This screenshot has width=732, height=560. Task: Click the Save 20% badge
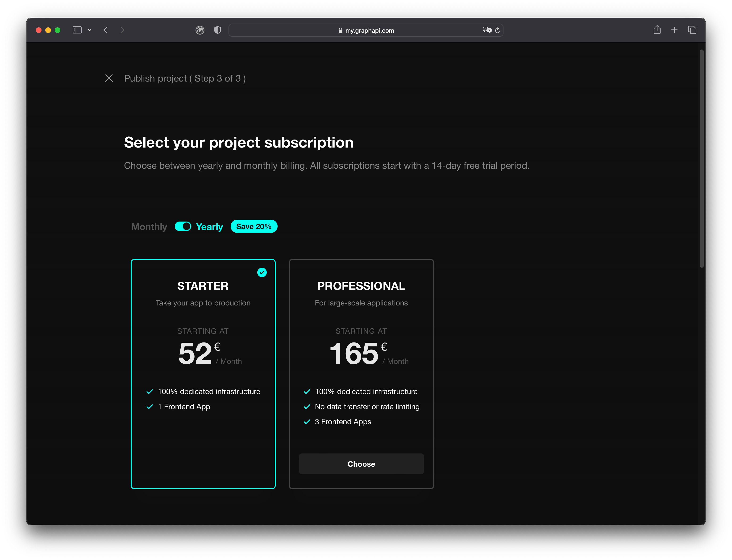pyautogui.click(x=254, y=227)
